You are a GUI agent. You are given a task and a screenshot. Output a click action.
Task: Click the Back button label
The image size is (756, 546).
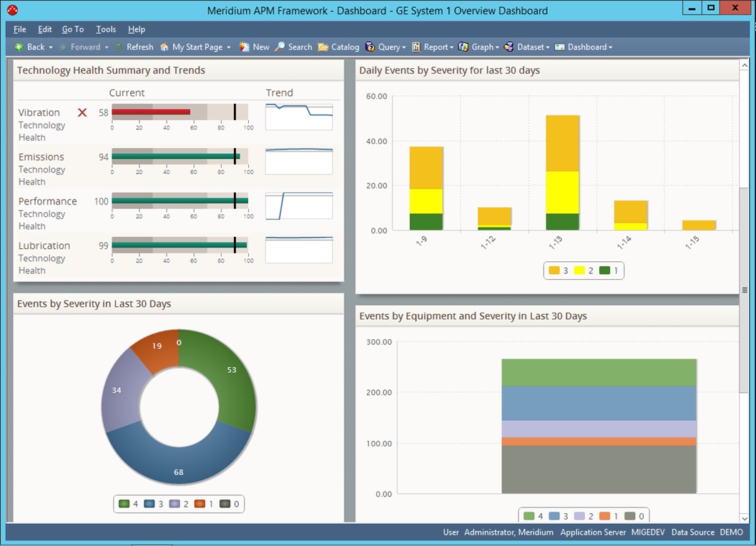(x=36, y=47)
